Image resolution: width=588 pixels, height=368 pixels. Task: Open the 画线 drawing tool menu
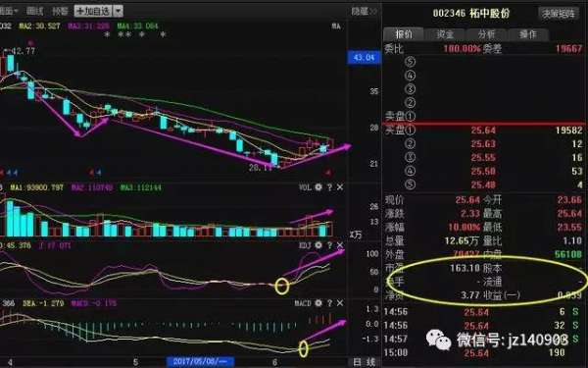(35, 11)
